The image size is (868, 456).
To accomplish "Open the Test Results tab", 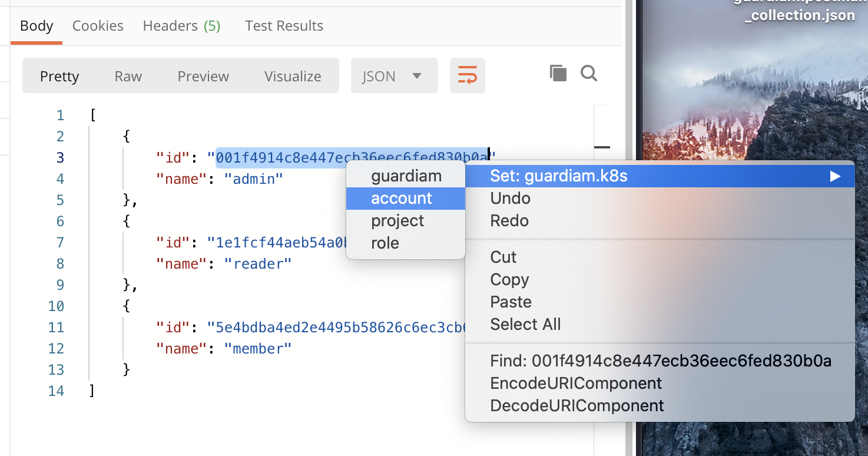I will coord(284,25).
